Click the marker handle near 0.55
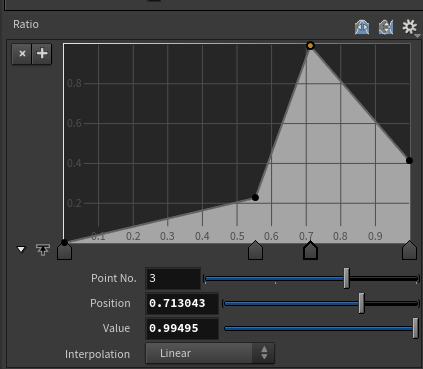423x369 pixels. click(x=255, y=250)
